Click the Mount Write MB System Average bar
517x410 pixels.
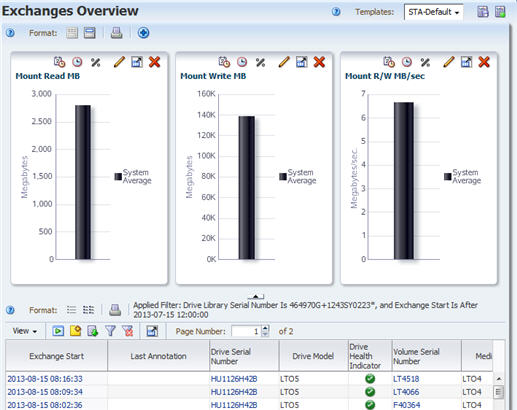coord(247,188)
